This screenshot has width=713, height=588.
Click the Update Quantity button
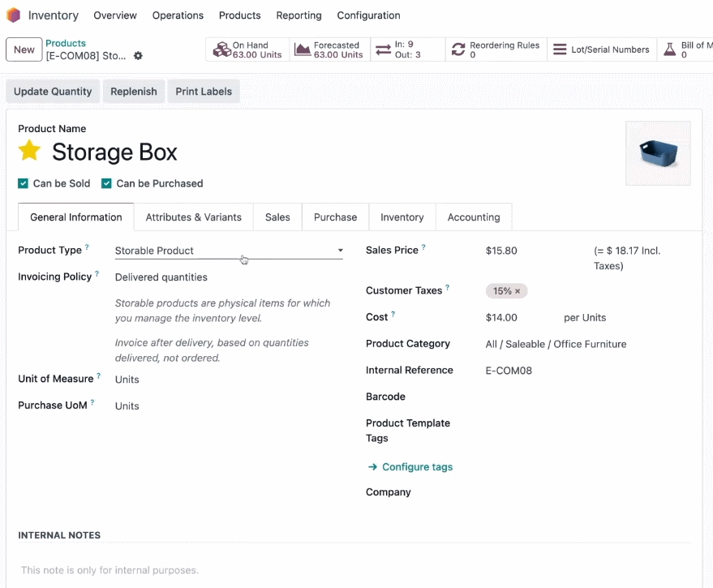click(x=53, y=92)
